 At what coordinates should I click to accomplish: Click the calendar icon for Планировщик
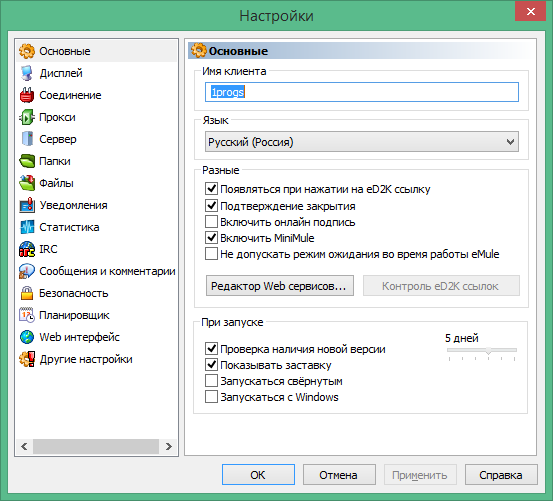pos(27,315)
